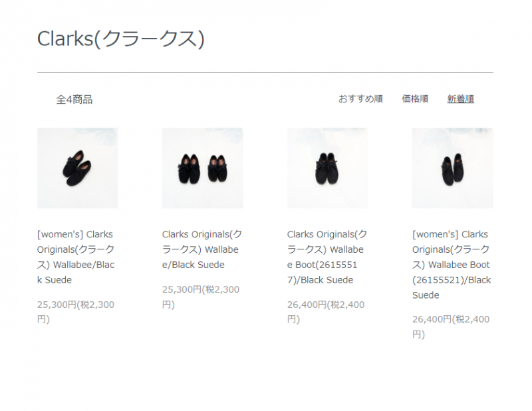The height and width of the screenshot is (411, 532).
Task: Click the [women's] Wallabee Boot (26155521) title
Action: click(452, 265)
